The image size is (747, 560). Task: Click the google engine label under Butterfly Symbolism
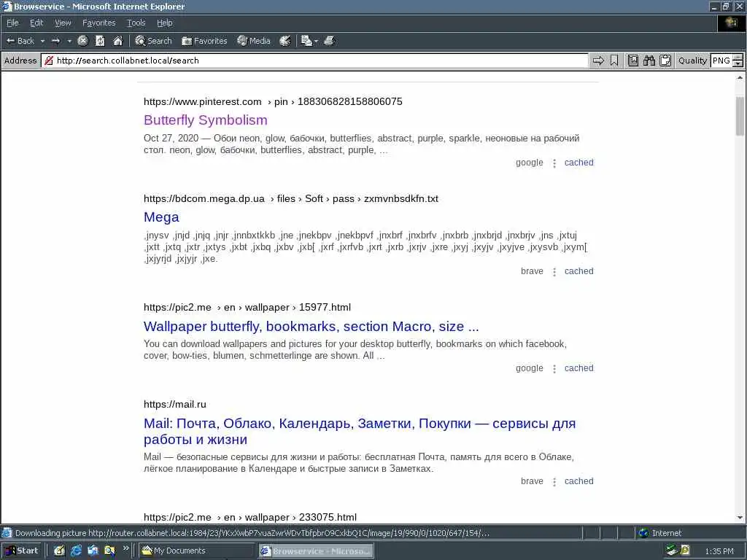click(530, 163)
